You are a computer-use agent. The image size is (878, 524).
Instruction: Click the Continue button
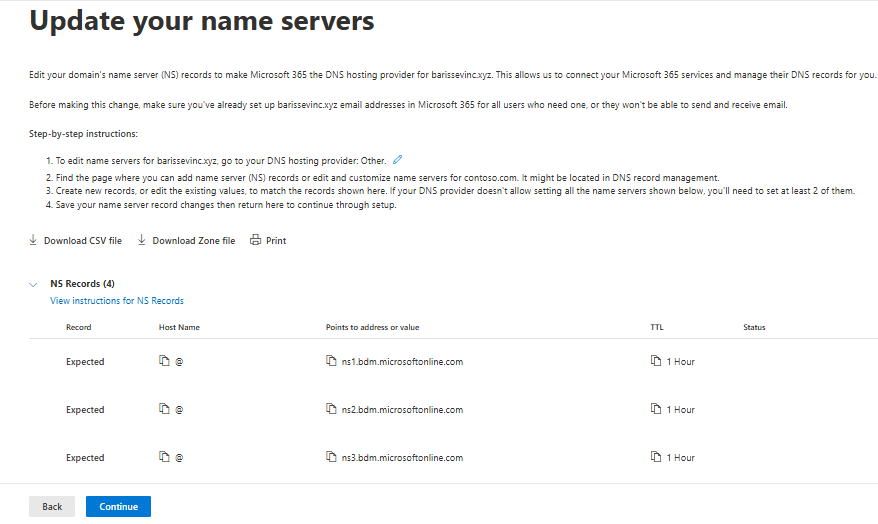coord(118,507)
